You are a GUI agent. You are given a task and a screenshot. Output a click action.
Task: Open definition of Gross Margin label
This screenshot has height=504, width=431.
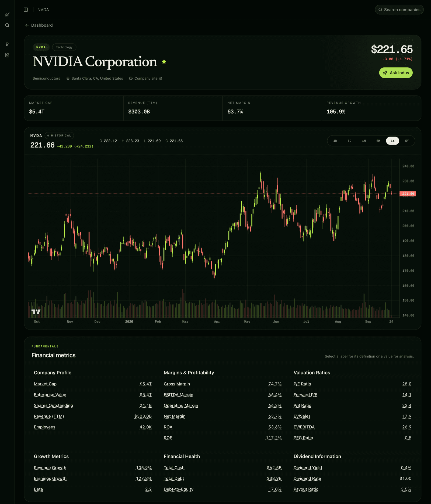click(x=177, y=384)
